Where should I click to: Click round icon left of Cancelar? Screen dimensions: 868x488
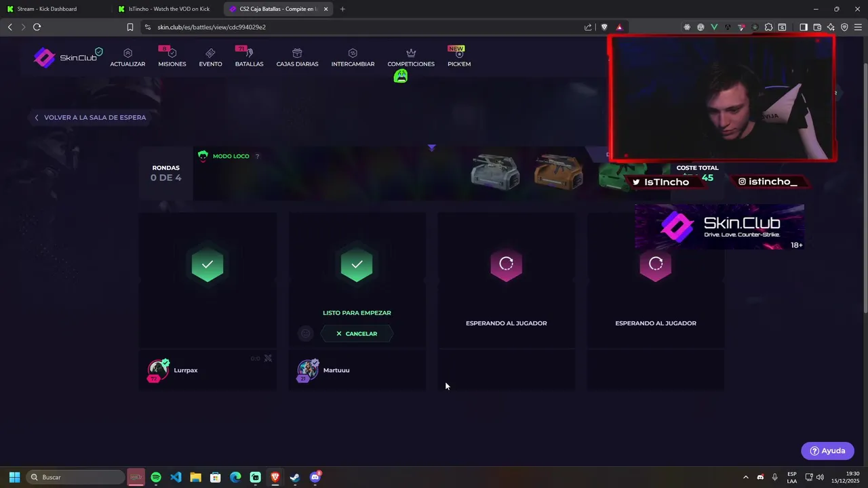click(306, 333)
